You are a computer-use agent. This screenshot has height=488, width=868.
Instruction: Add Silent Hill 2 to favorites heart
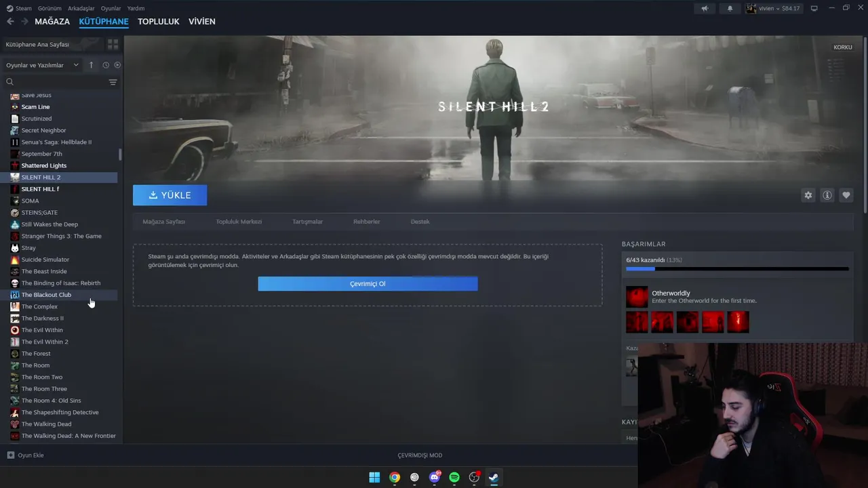846,195
